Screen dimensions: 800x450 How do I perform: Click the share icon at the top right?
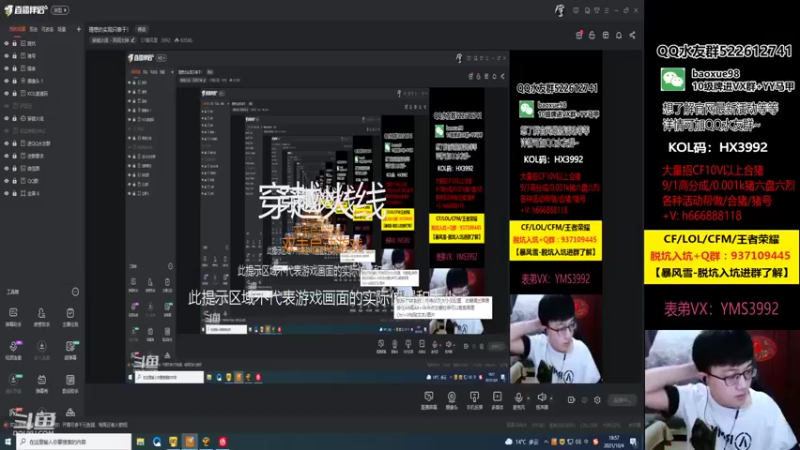coord(632,35)
